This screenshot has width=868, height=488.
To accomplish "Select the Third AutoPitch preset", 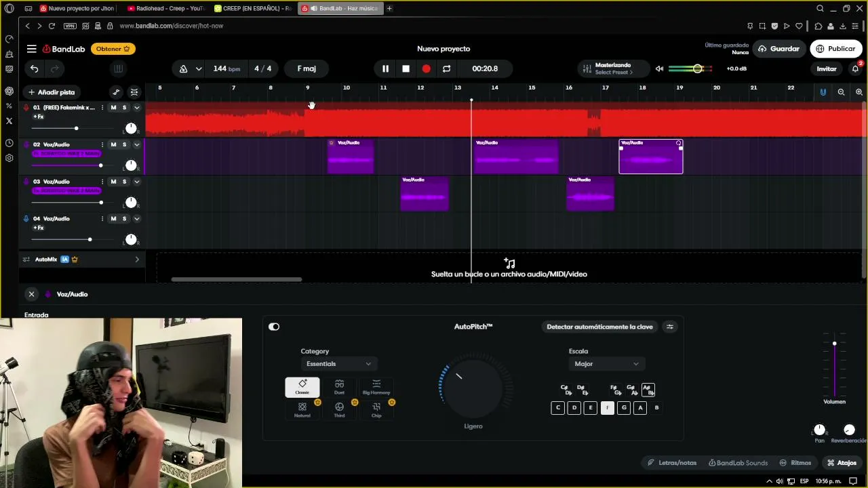I will pos(339,410).
